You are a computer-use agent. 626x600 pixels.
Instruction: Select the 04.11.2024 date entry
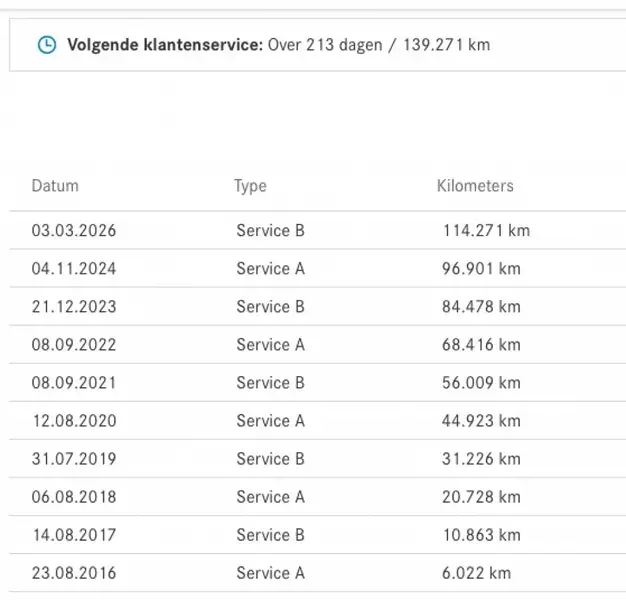pos(74,269)
